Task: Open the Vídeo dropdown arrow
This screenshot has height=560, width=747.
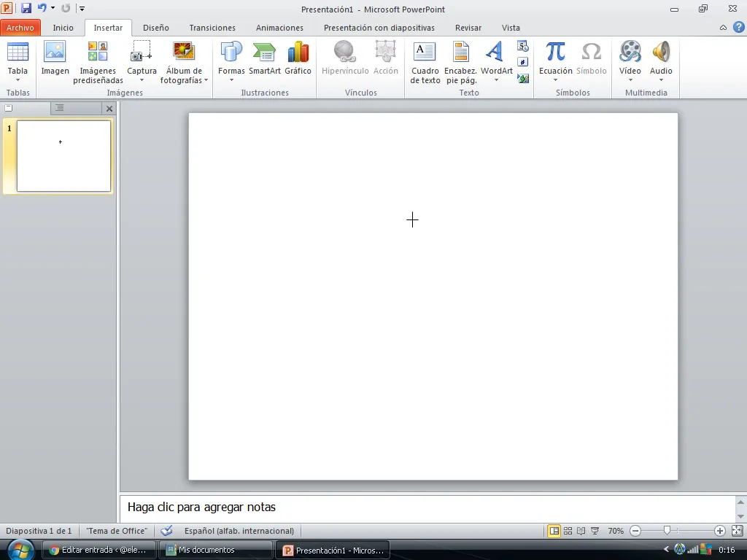Action: pyautogui.click(x=630, y=80)
